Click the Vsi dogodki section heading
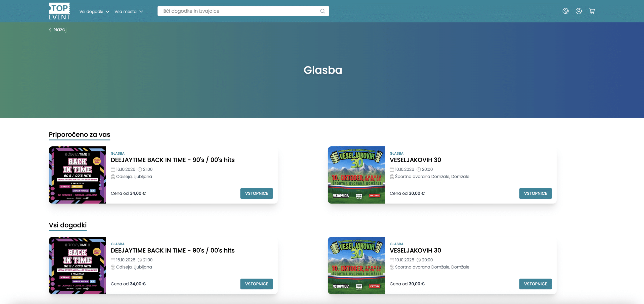This screenshot has width=644, height=304. 68,225
